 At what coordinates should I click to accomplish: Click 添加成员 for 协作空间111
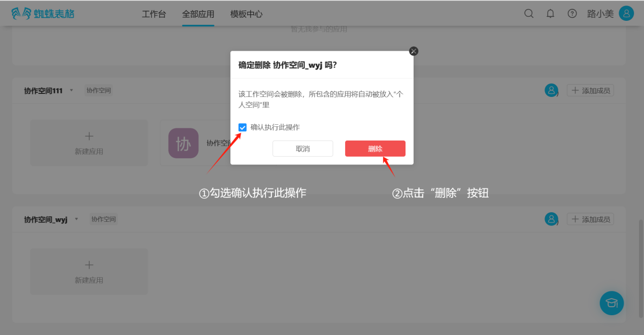pyautogui.click(x=590, y=90)
